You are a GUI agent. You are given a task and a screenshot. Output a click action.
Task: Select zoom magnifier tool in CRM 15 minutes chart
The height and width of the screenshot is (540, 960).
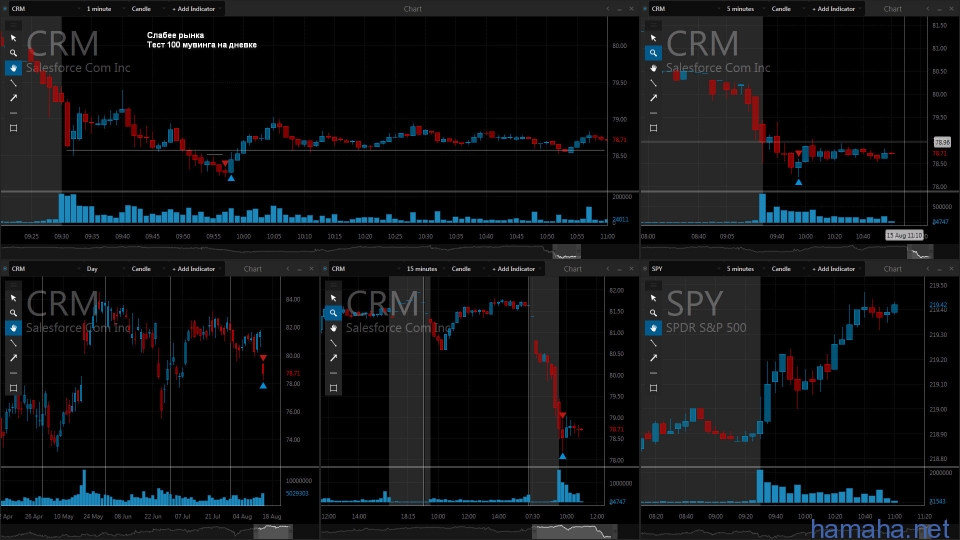333,313
